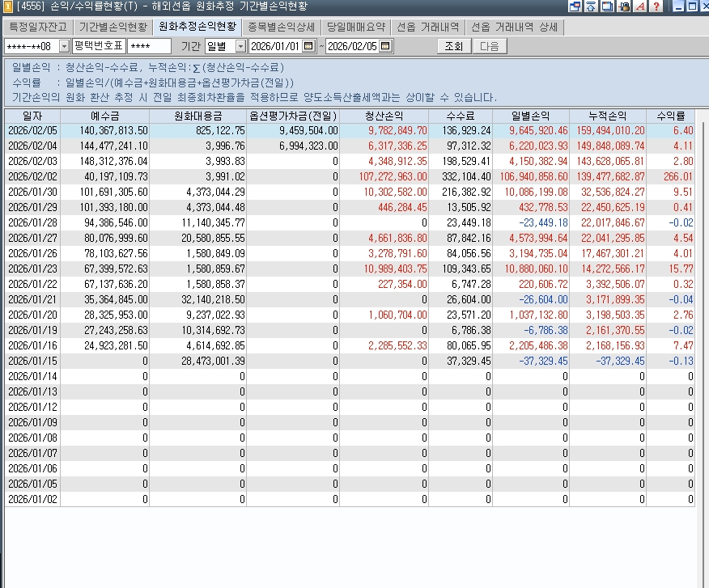Click the screen number icon before [4556]
Image resolution: width=709 pixels, height=588 pixels.
(x=7, y=6)
